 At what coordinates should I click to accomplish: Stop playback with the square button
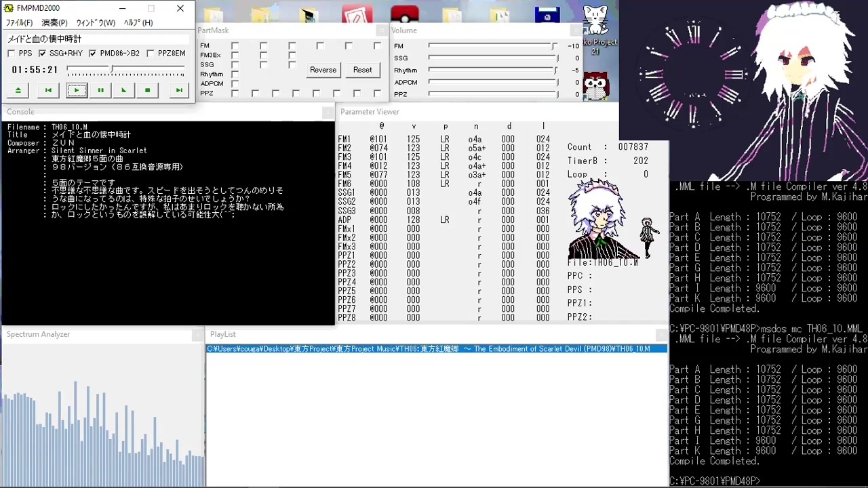tap(147, 90)
